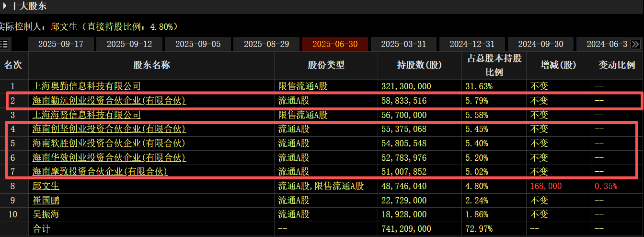Select the holding value 56,700,000

tap(404, 115)
